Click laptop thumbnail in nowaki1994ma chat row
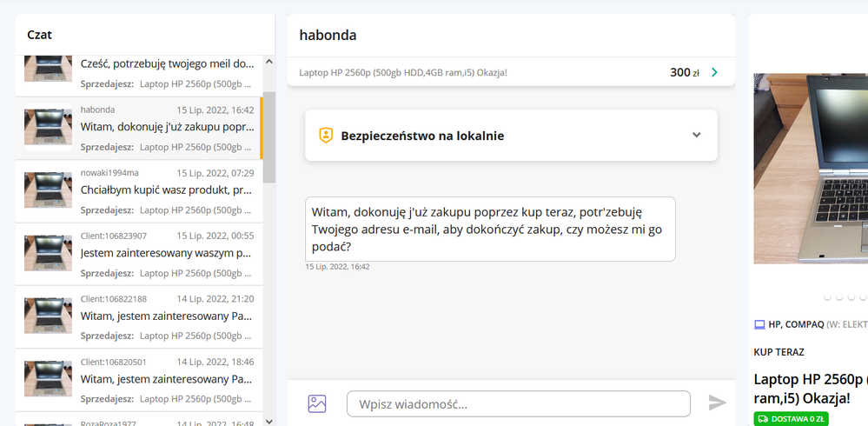The image size is (868, 426). (x=48, y=190)
